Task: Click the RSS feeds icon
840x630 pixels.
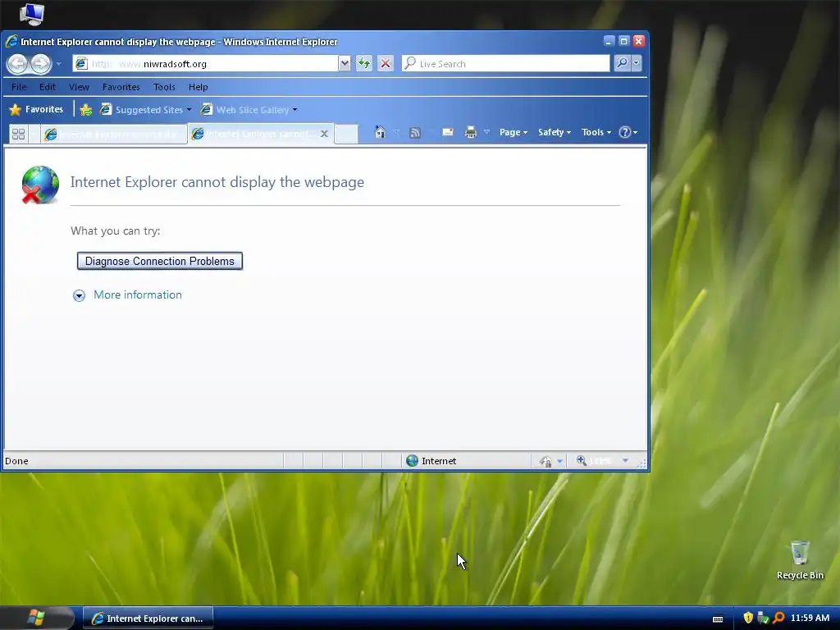Action: 414,132
